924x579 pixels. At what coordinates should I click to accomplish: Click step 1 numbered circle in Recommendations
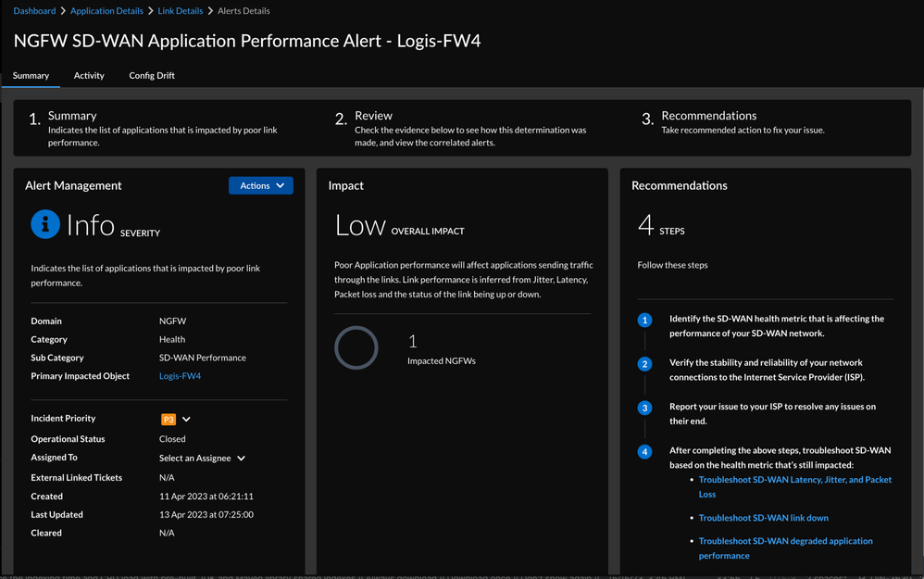click(645, 321)
